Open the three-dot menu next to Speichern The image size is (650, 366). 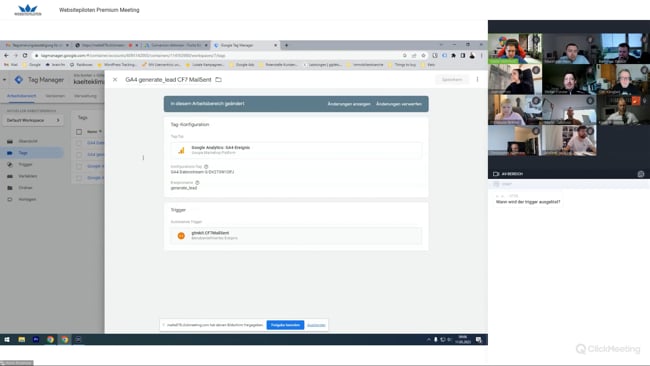click(477, 79)
